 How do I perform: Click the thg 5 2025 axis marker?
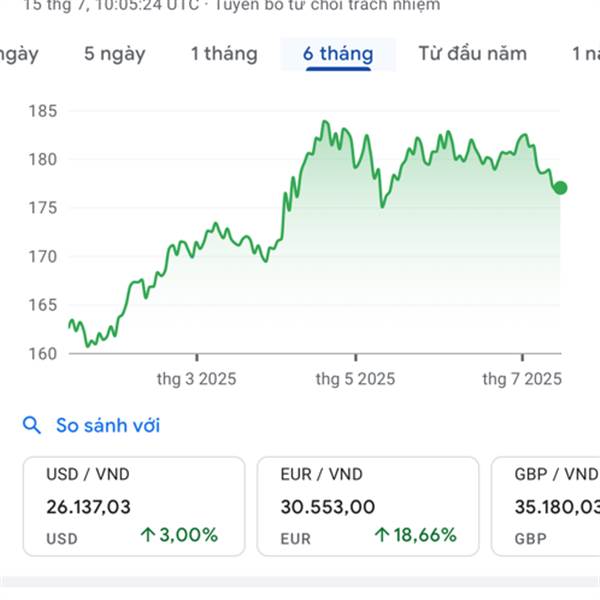(355, 379)
